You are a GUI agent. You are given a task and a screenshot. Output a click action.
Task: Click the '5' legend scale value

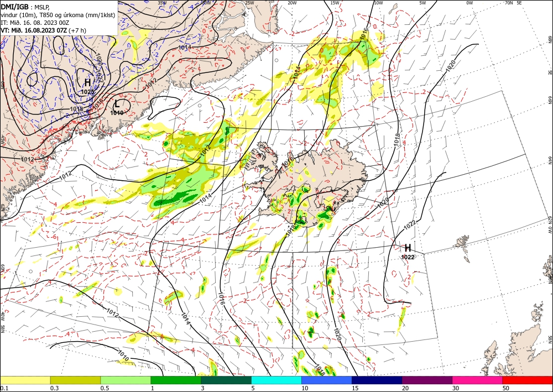pyautogui.click(x=253, y=388)
